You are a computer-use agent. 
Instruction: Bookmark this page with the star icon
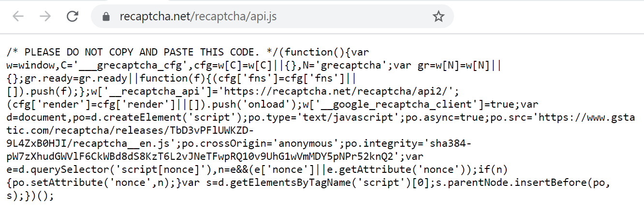438,16
